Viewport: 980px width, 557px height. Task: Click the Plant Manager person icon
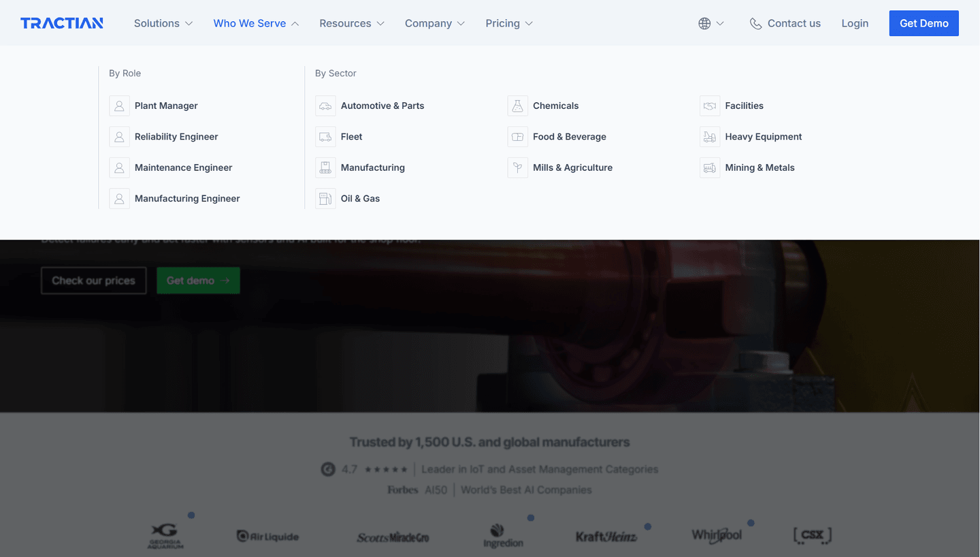[119, 106]
